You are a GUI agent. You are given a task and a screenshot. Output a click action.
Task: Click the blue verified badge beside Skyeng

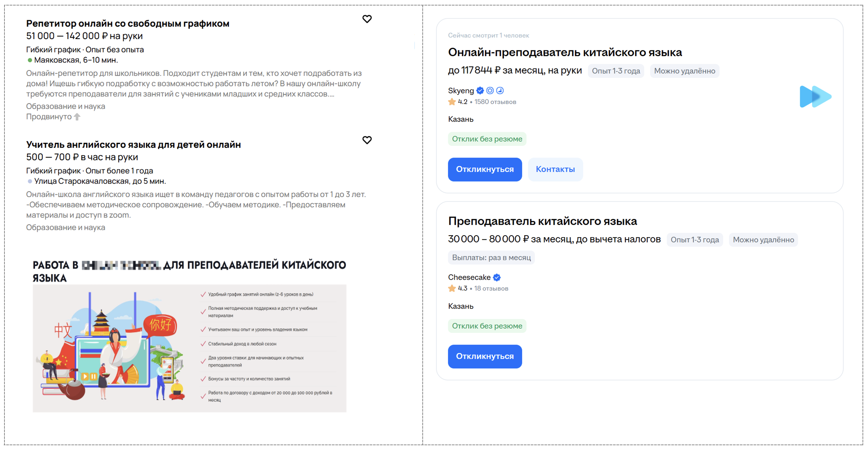click(480, 91)
